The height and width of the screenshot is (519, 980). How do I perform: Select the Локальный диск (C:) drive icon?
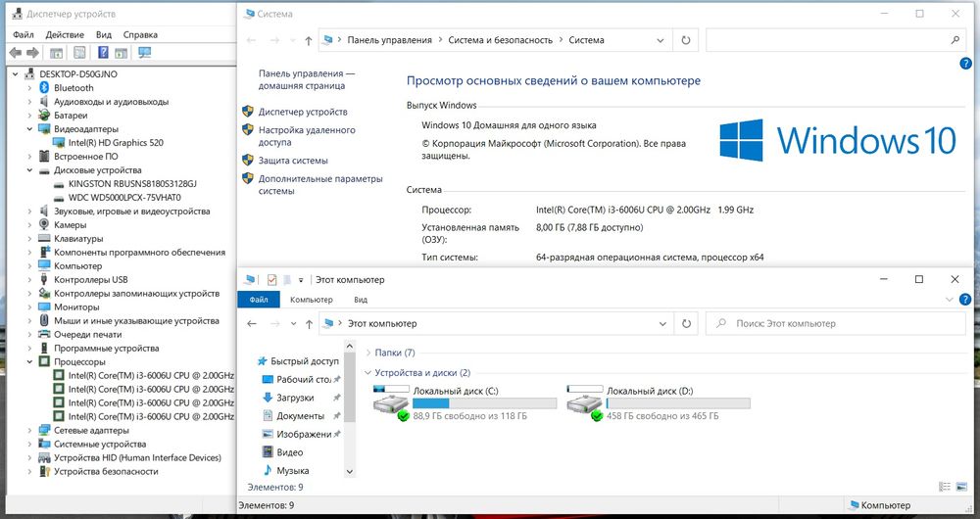click(x=391, y=402)
